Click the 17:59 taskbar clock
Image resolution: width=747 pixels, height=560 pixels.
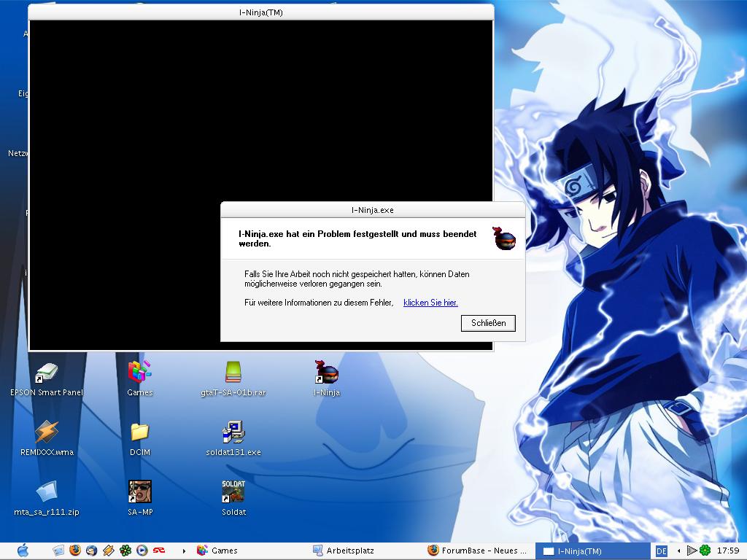click(728, 551)
